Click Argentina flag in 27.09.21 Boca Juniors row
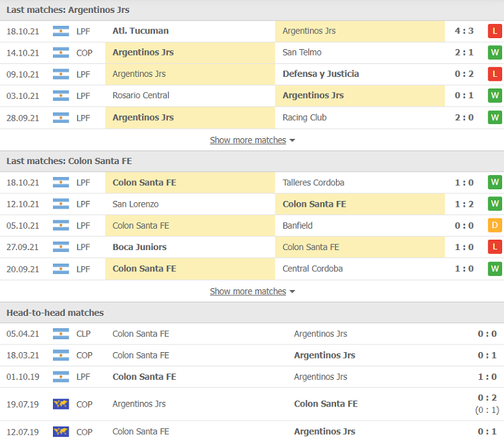The width and height of the screenshot is (504, 440). pyautogui.click(x=61, y=247)
